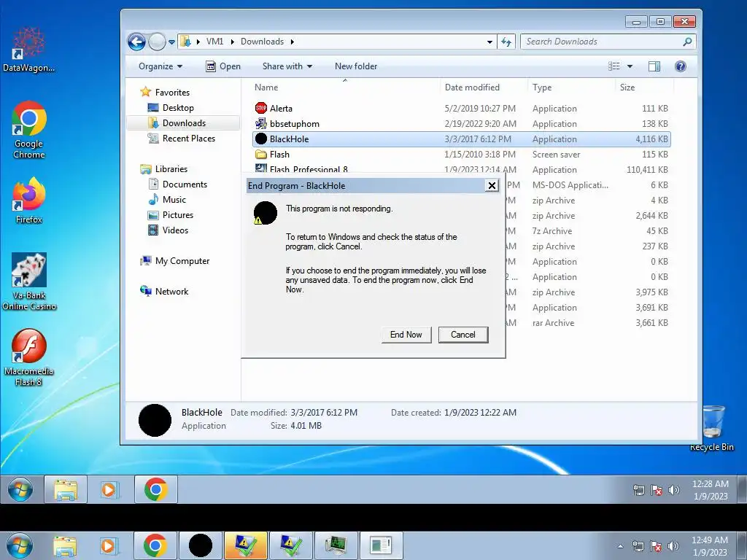Open the Videos library
The image size is (747, 560).
(x=169, y=230)
